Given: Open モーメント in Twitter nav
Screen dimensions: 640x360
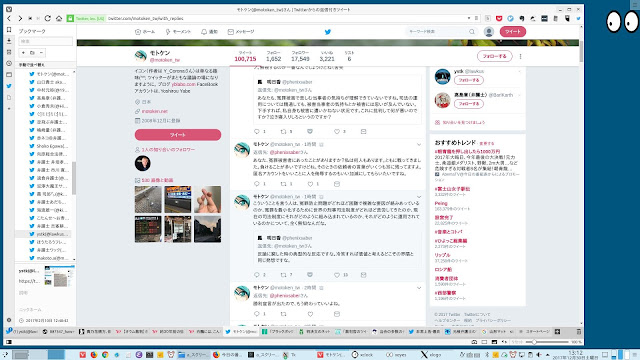Looking at the screenshot, I should [x=178, y=32].
